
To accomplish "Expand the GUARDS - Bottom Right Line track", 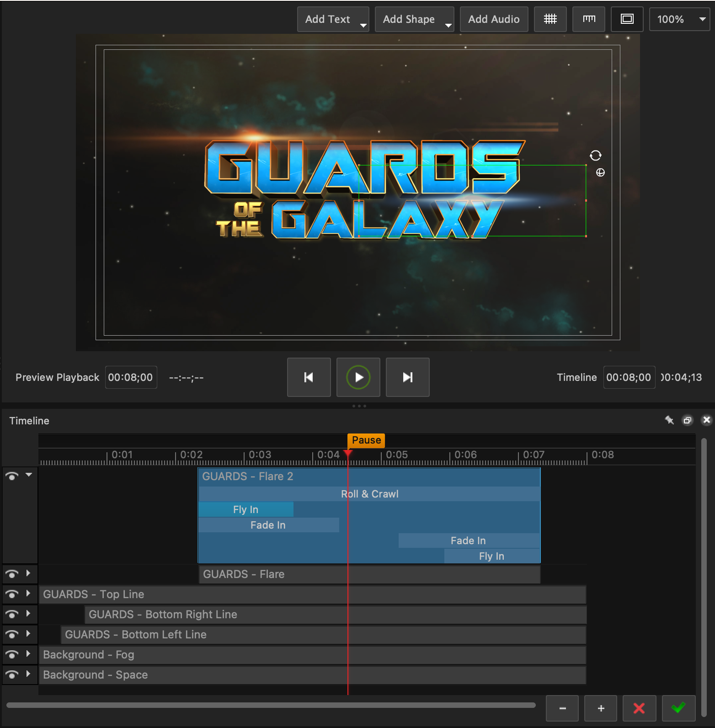I will pyautogui.click(x=28, y=613).
